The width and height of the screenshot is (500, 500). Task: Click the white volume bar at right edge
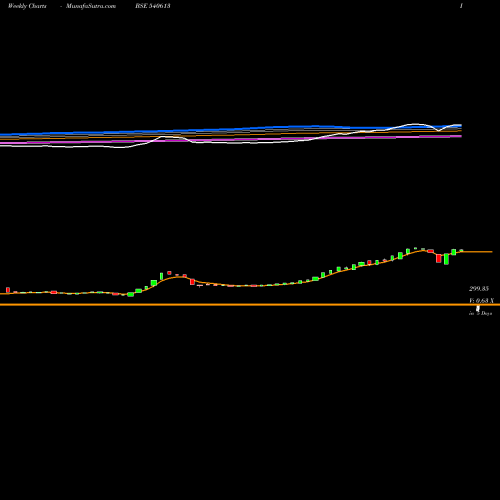[478, 309]
